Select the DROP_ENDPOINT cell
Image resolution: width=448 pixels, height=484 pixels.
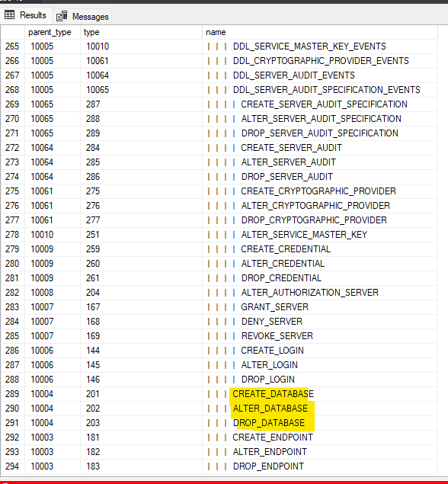click(320, 466)
